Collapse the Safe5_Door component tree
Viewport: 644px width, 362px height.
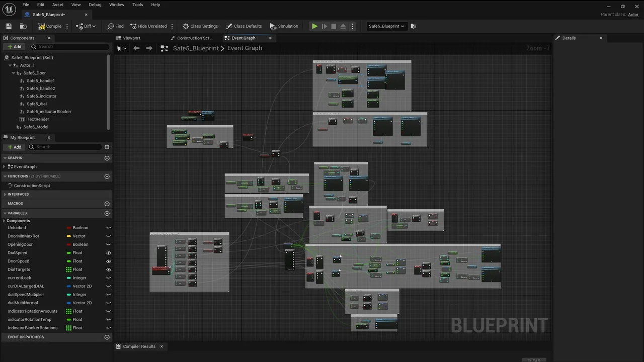14,73
